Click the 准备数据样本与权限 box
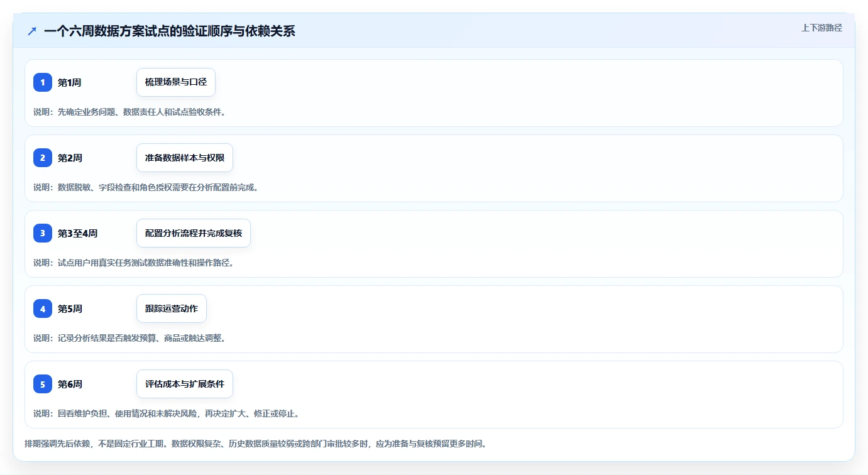This screenshot has height=475, width=868. pos(185,158)
